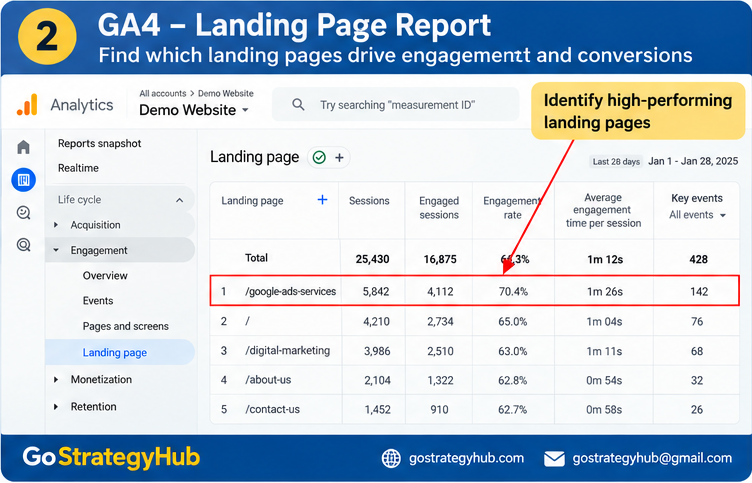Viewport: 752px width, 483px height.
Task: Click in the search input field
Action: click(396, 105)
